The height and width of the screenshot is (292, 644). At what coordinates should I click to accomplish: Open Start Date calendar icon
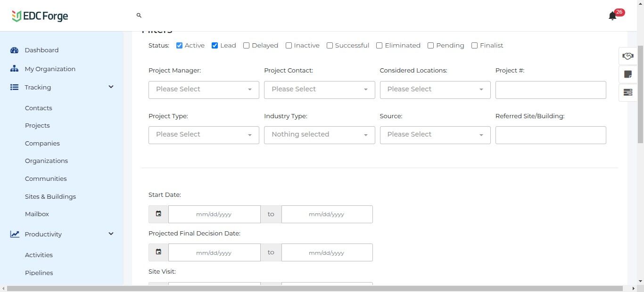pyautogui.click(x=158, y=214)
